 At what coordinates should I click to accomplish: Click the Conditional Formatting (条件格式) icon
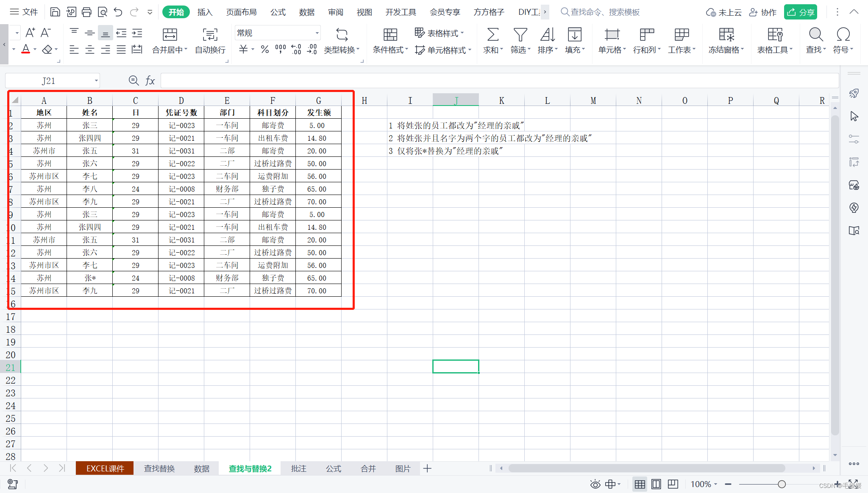click(390, 35)
